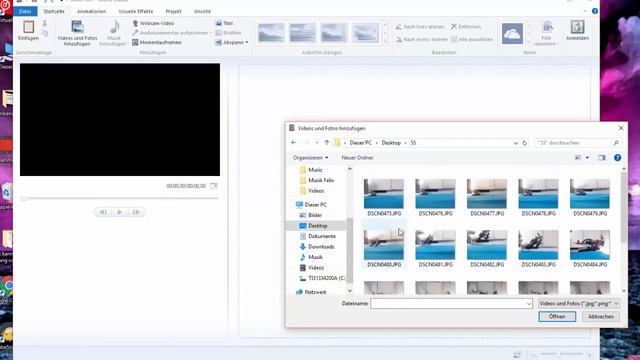Click the previous frame button

pos(103,212)
